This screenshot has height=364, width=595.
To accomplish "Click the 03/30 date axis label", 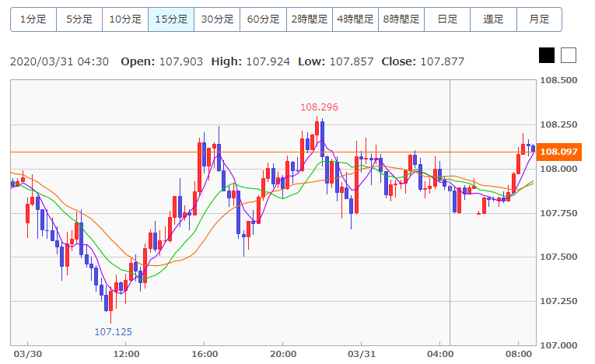I will (x=28, y=354).
